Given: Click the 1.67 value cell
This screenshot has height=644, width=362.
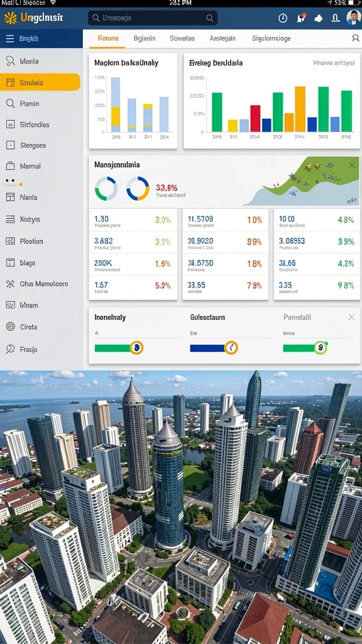Looking at the screenshot, I should (101, 285).
